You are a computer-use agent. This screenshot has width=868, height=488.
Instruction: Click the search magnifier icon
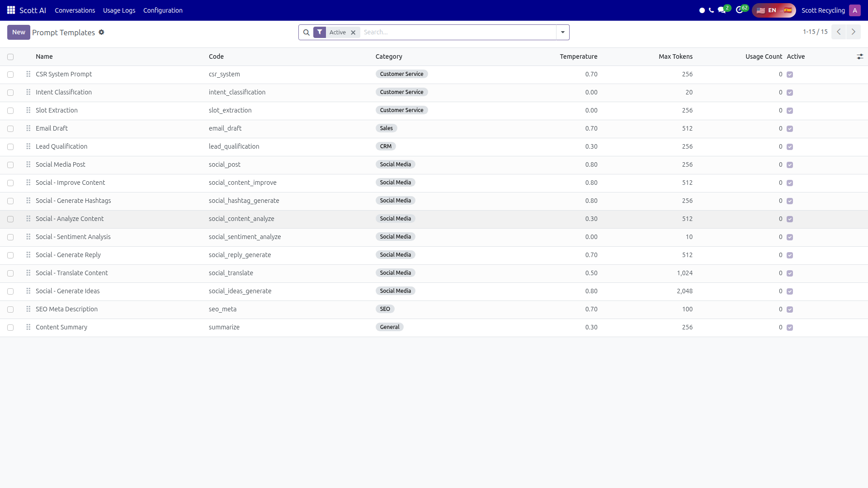pos(306,33)
